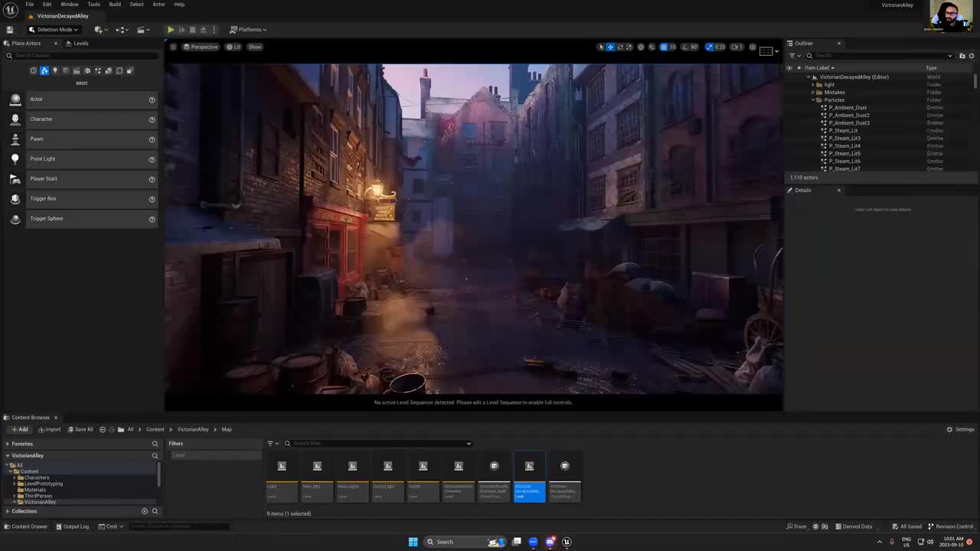Image resolution: width=980 pixels, height=551 pixels.
Task: Select the scale transform gizmo tool
Action: [629, 47]
